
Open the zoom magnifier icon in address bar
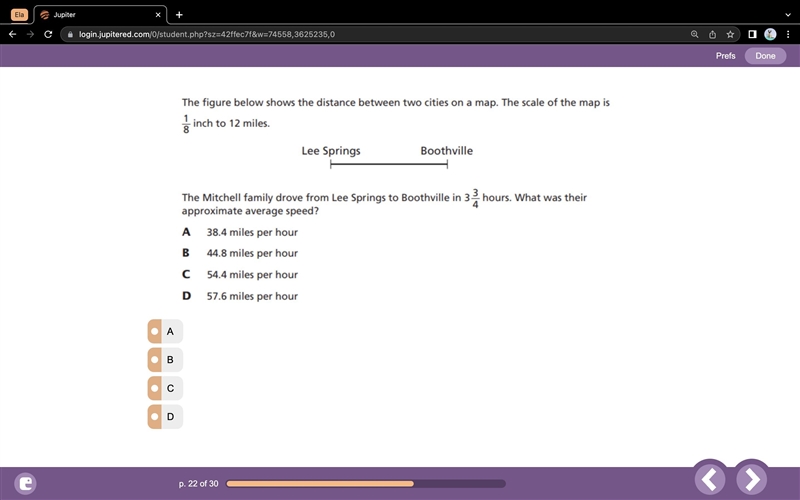pos(694,34)
